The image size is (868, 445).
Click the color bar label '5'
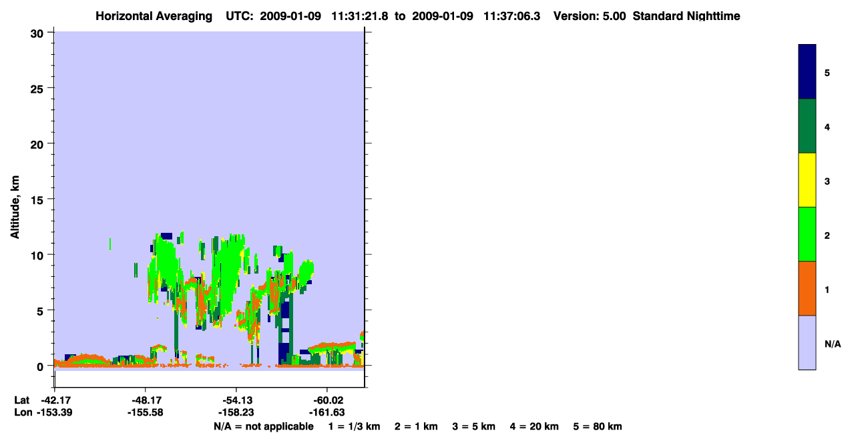point(827,73)
